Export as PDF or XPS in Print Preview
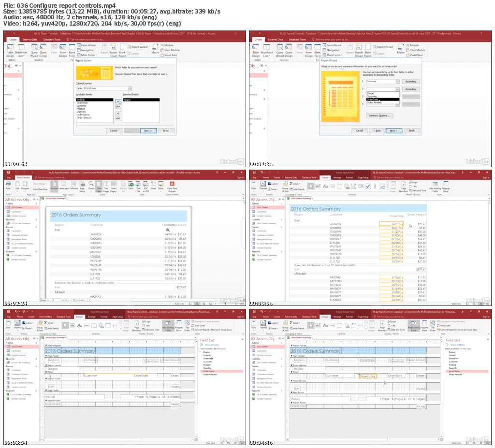Screen dimensions: 495x448 146,187
